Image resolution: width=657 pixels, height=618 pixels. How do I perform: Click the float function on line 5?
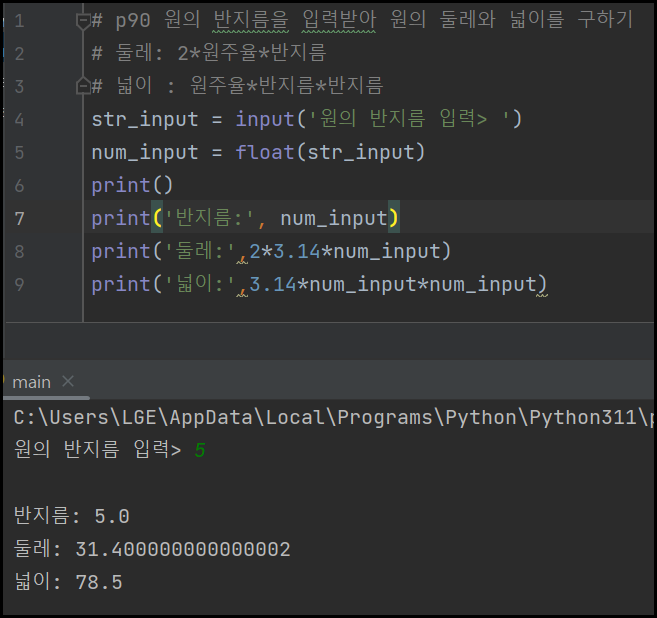(265, 152)
